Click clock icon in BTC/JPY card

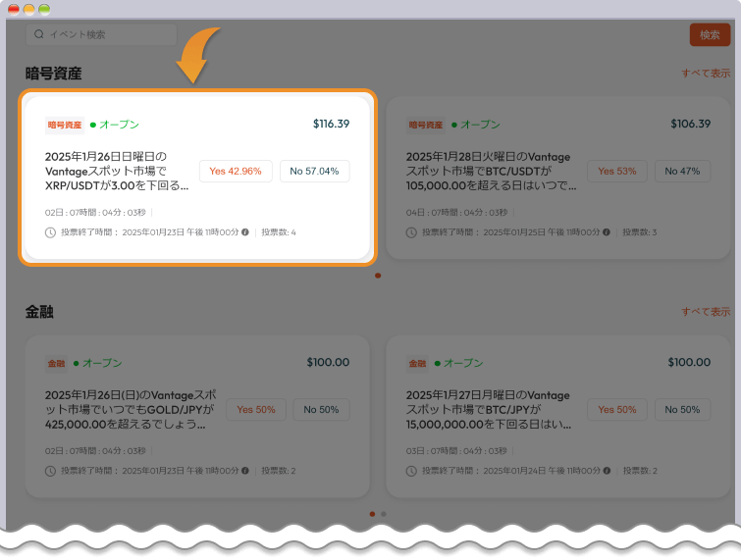pyautogui.click(x=411, y=471)
